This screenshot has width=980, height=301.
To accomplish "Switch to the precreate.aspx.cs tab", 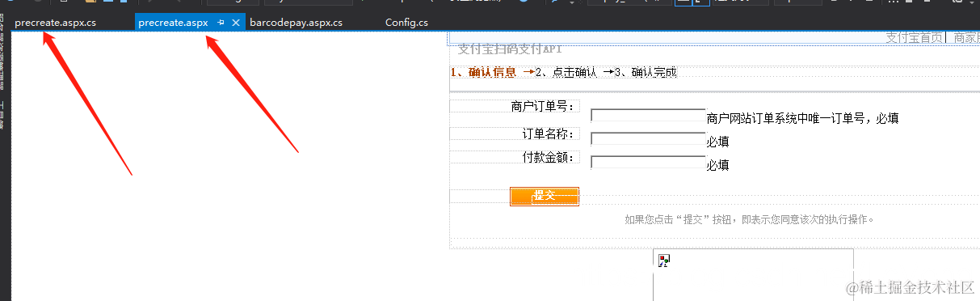I will pyautogui.click(x=55, y=23).
